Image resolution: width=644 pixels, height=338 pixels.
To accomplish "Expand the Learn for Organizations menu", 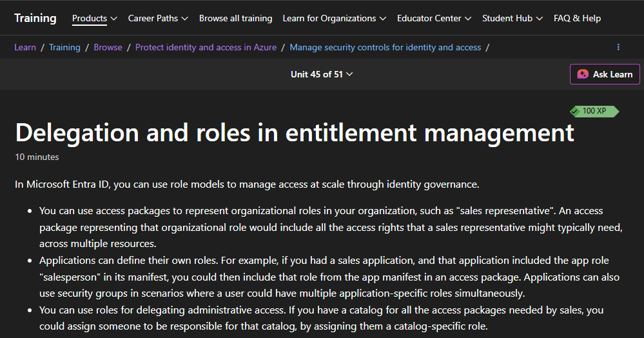I will 334,18.
